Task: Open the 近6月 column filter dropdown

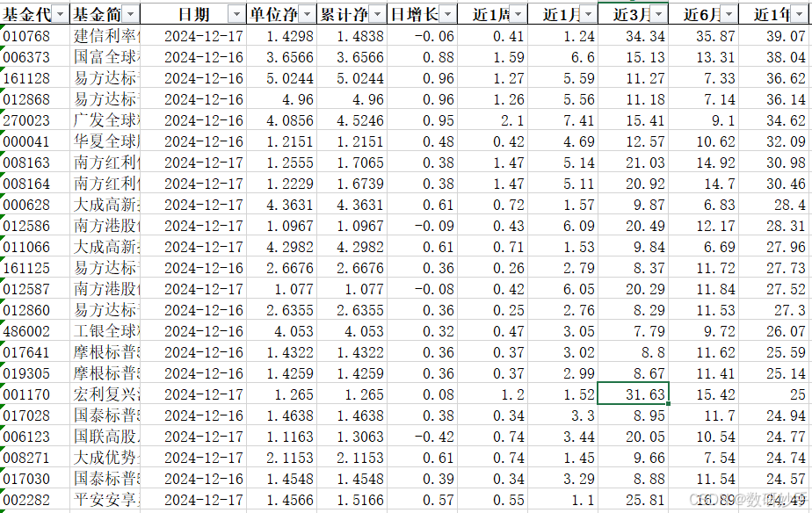Action: click(729, 15)
